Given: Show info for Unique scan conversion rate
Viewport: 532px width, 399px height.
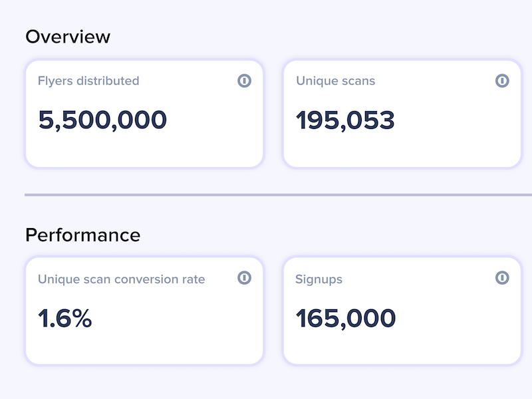Looking at the screenshot, I should [244, 277].
